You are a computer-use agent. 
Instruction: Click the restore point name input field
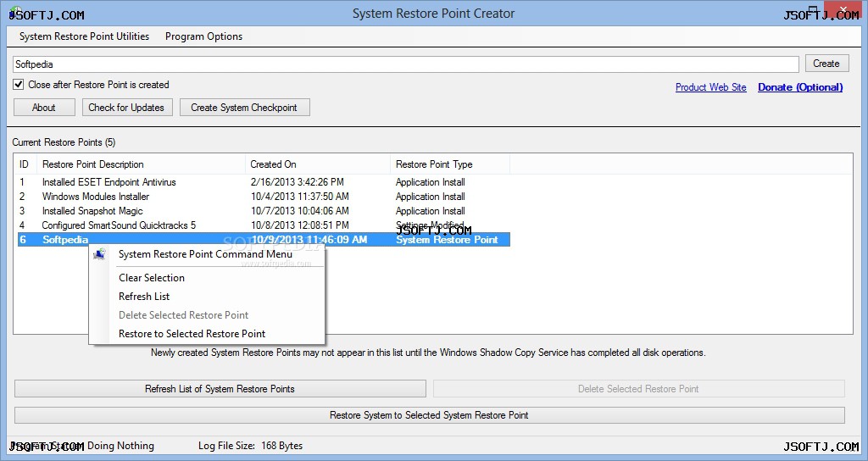click(406, 64)
